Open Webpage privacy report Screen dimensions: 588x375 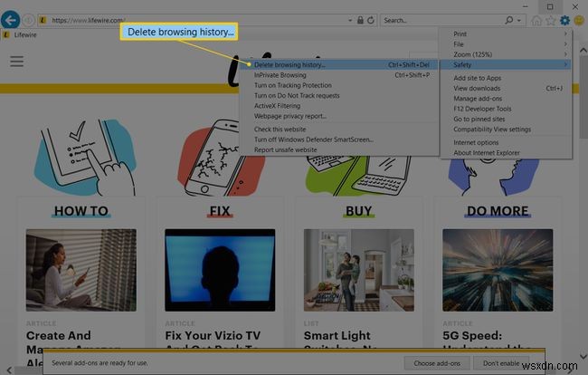point(339,116)
